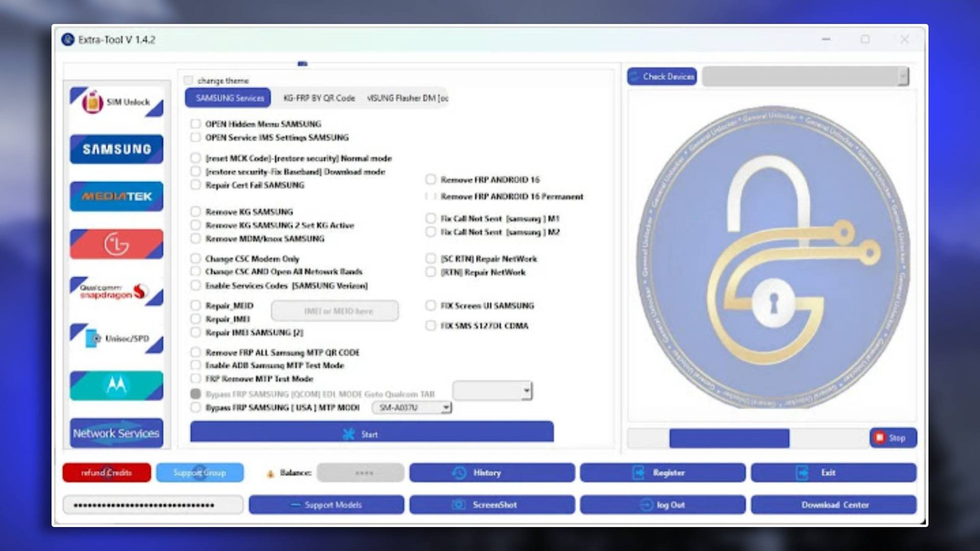
Task: Enable the OPEN Hidden Menu SAMSUNG option
Action: tap(195, 123)
